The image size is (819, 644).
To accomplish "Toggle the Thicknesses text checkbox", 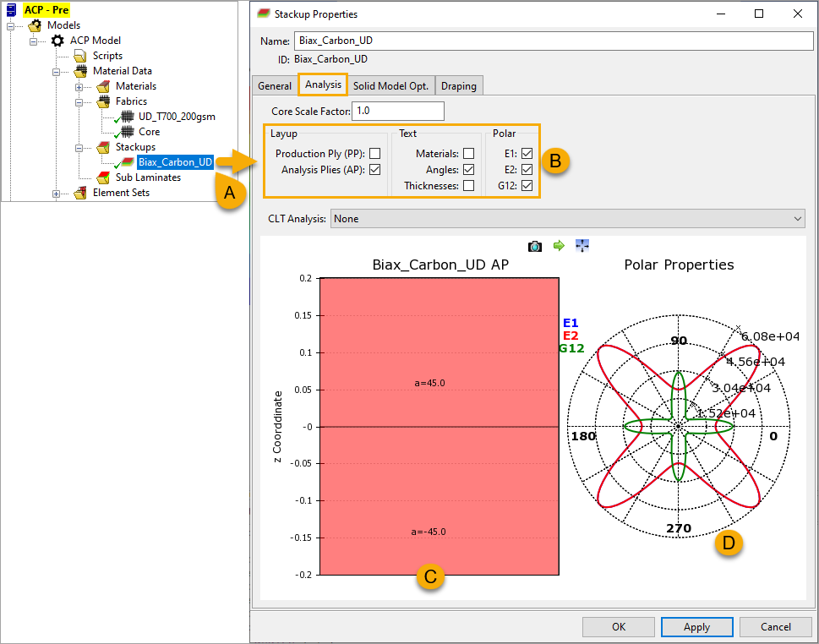I will [x=468, y=185].
